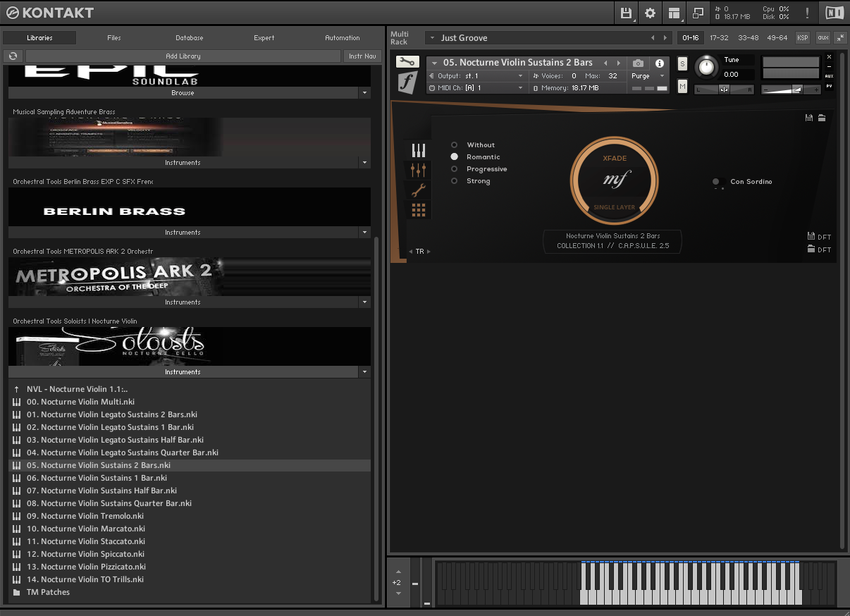Toggle the aux button in the rack header
Viewport: 850px width, 616px height.
pos(823,38)
